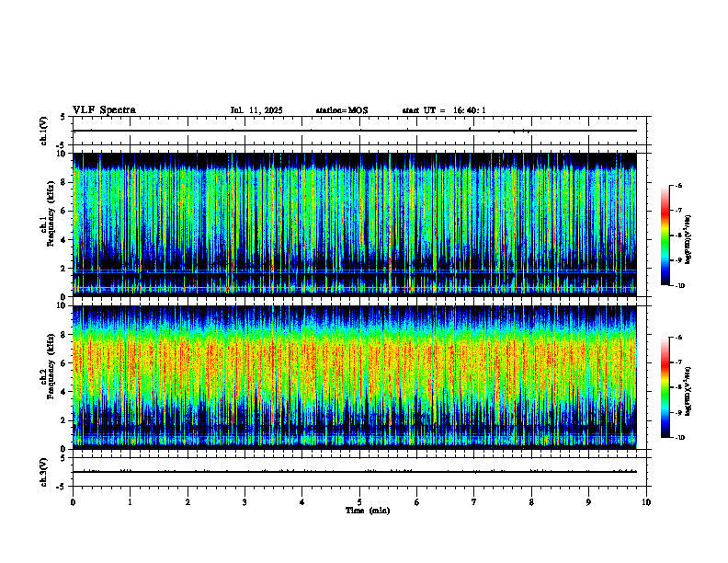Click the 'ch.1(V)' axis label
Viewport: 728px width, 563px height.
(43, 131)
